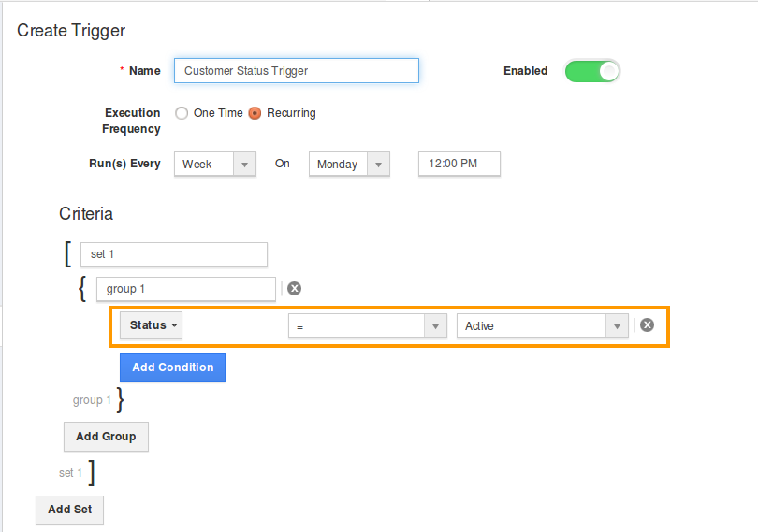Click the 12:00 PM time field
Viewport: 758px width, 532px height.
[459, 164]
